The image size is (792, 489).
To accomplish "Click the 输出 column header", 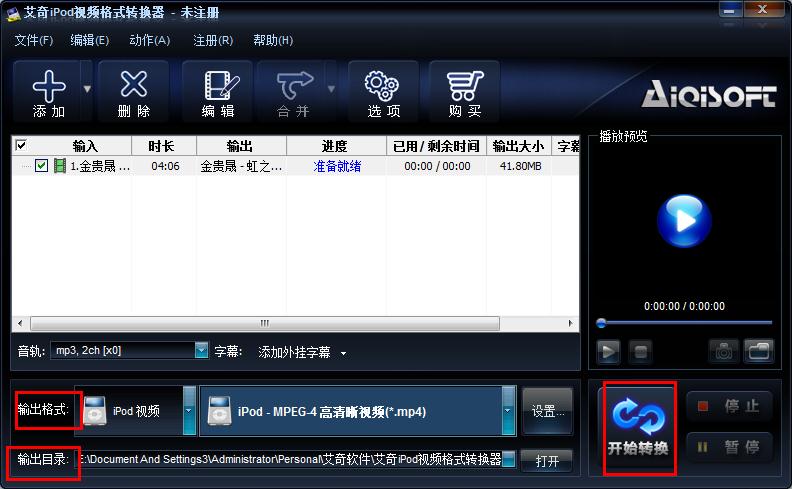I will pyautogui.click(x=241, y=146).
